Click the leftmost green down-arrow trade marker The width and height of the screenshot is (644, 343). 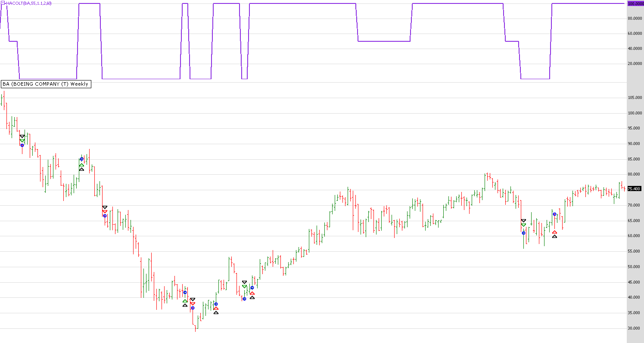[22, 141]
